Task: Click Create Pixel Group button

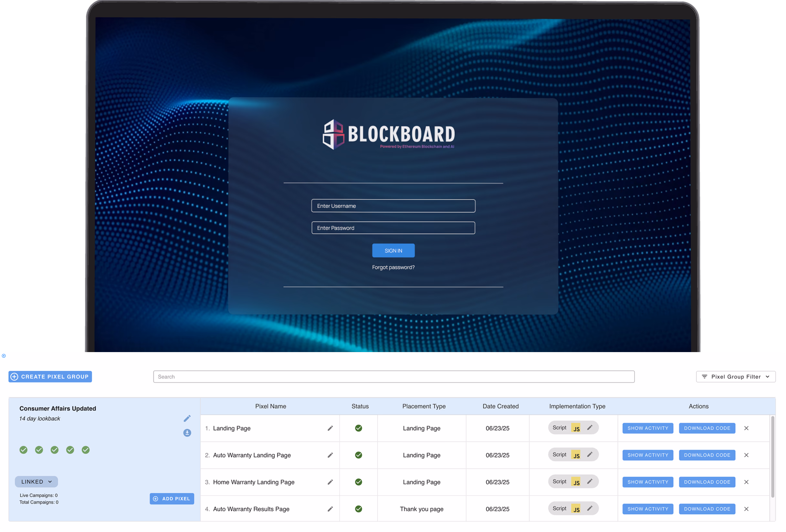Action: (50, 376)
